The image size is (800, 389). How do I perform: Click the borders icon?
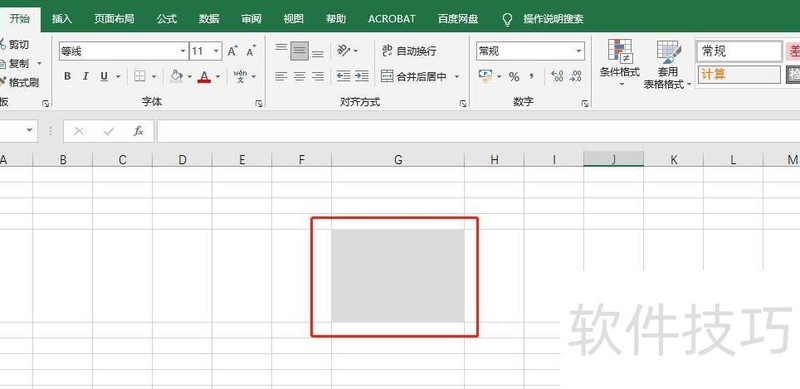(x=139, y=77)
